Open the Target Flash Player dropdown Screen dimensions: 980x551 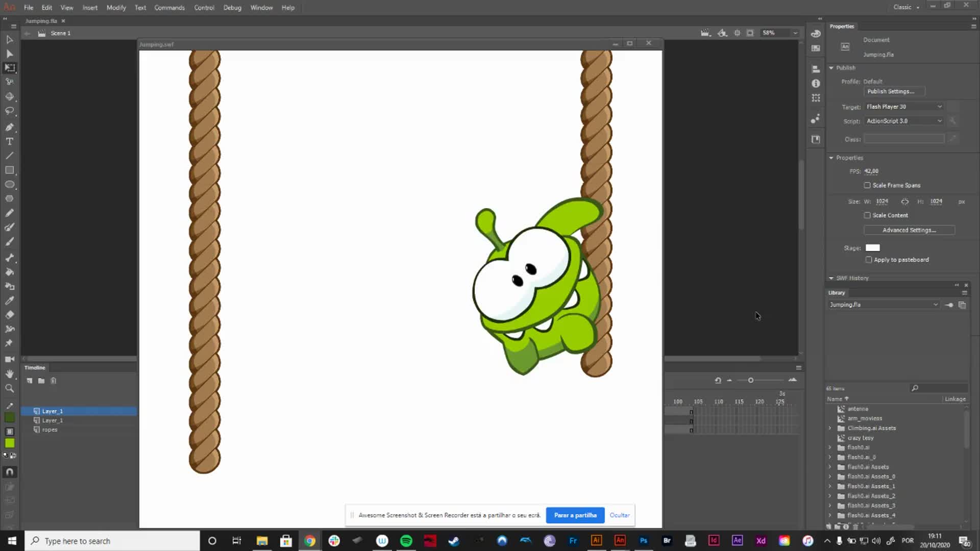pyautogui.click(x=904, y=107)
